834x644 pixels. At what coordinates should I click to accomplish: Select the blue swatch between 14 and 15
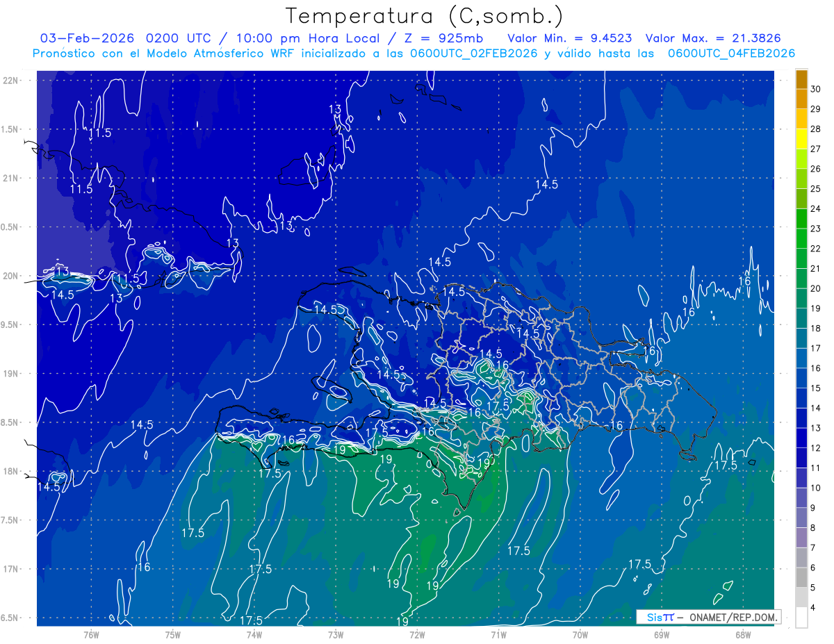801,398
